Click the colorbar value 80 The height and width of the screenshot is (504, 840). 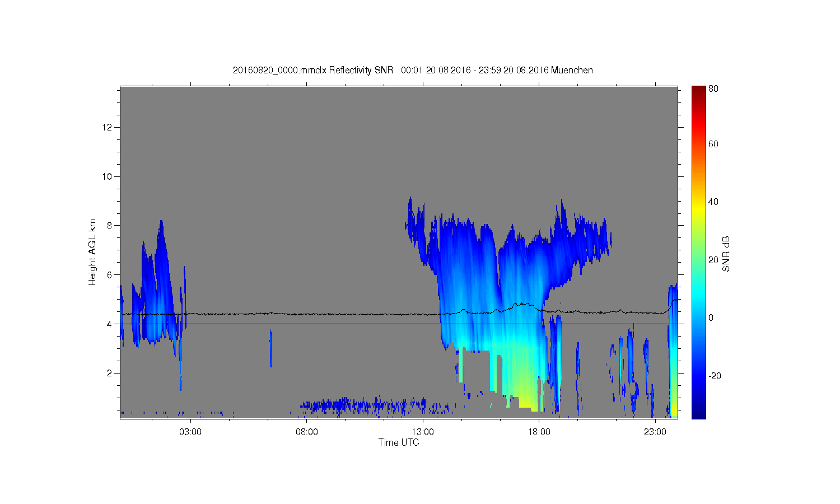click(x=713, y=89)
